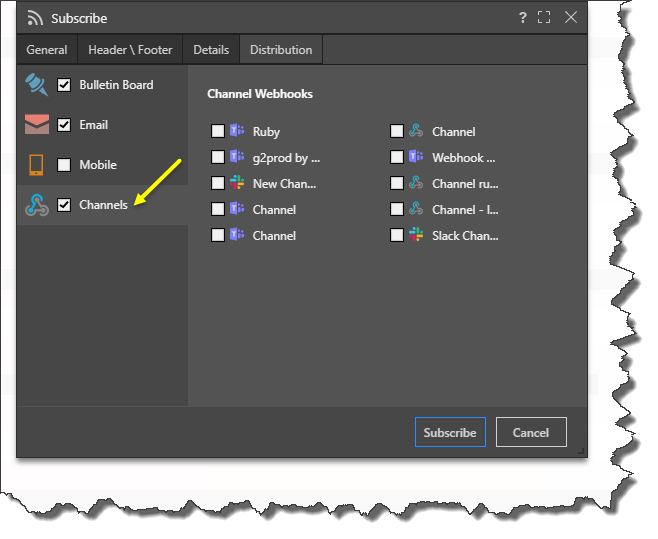Image resolution: width=658 pixels, height=539 pixels.
Task: Click the Channels webhook icon in sidebar
Action: click(x=37, y=205)
